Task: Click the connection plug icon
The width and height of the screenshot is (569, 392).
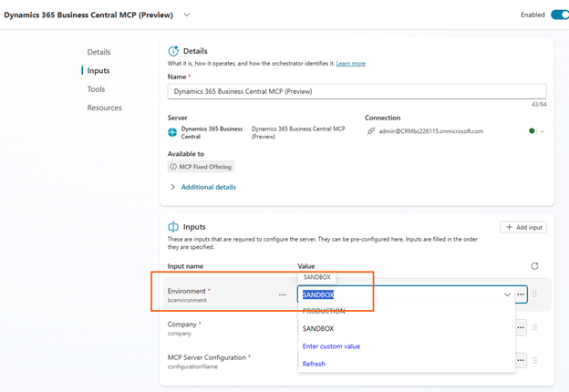Action: (x=370, y=131)
